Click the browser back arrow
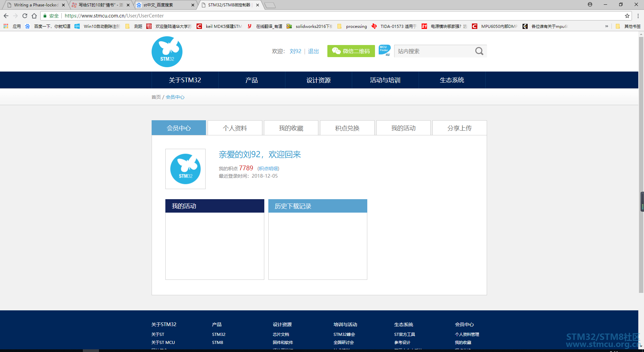This screenshot has height=352, width=644. [6, 16]
